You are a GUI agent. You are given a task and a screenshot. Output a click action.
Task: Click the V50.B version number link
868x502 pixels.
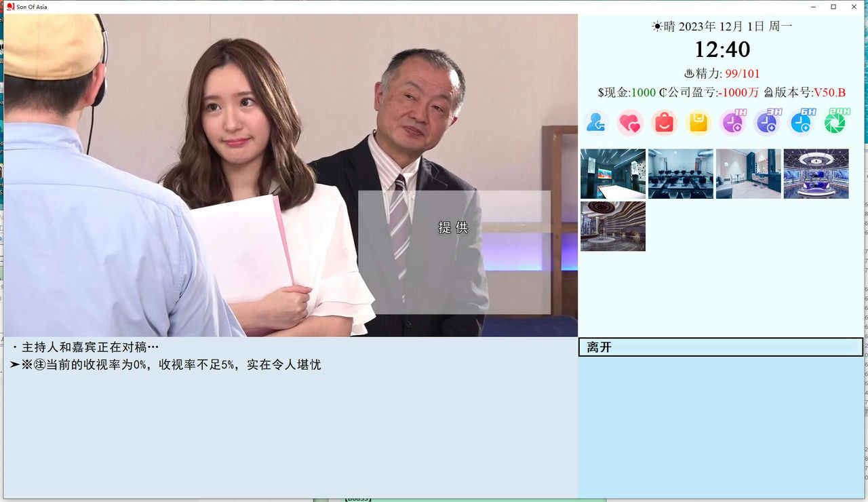[831, 92]
